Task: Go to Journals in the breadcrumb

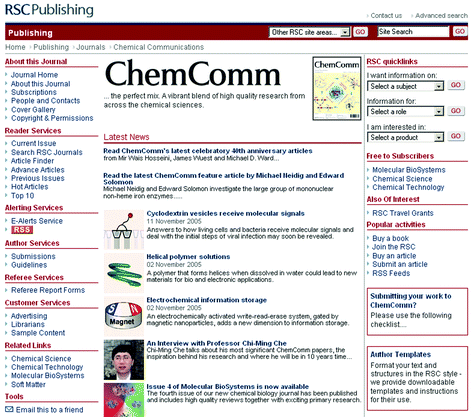Action: click(x=91, y=47)
